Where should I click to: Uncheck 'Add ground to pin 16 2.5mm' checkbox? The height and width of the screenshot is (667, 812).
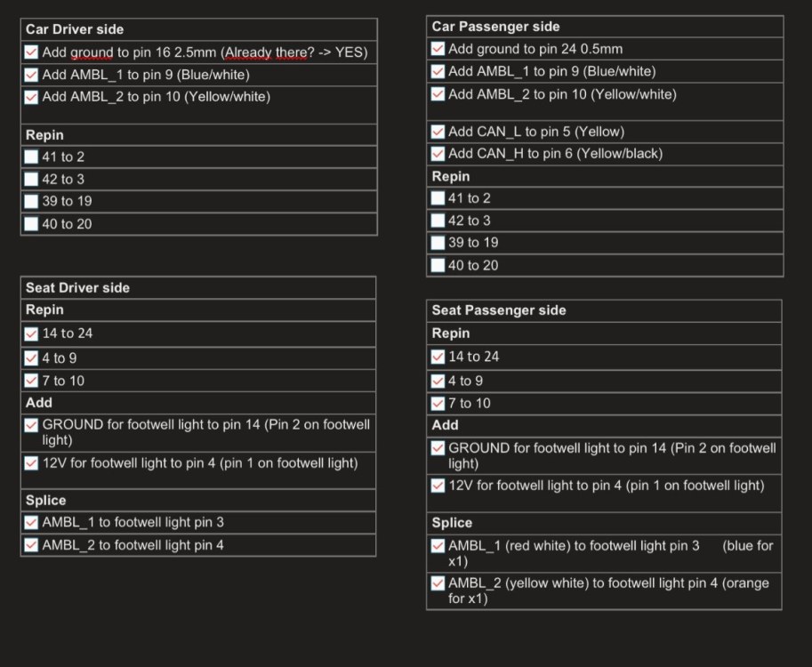coord(32,52)
